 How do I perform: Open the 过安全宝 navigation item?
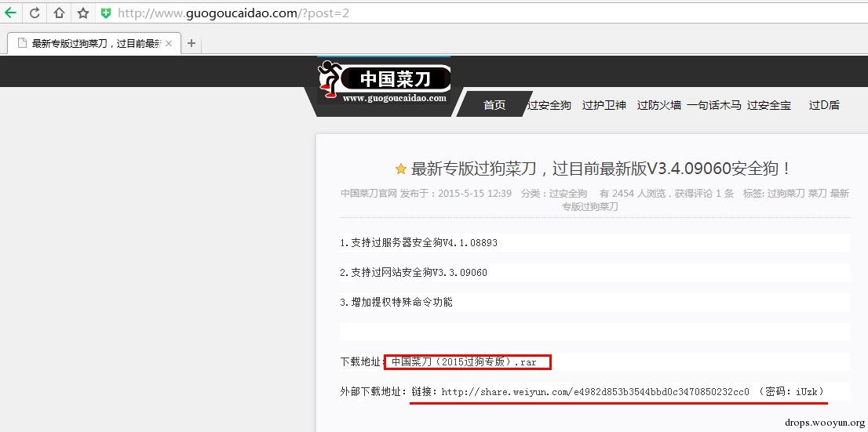(x=769, y=104)
